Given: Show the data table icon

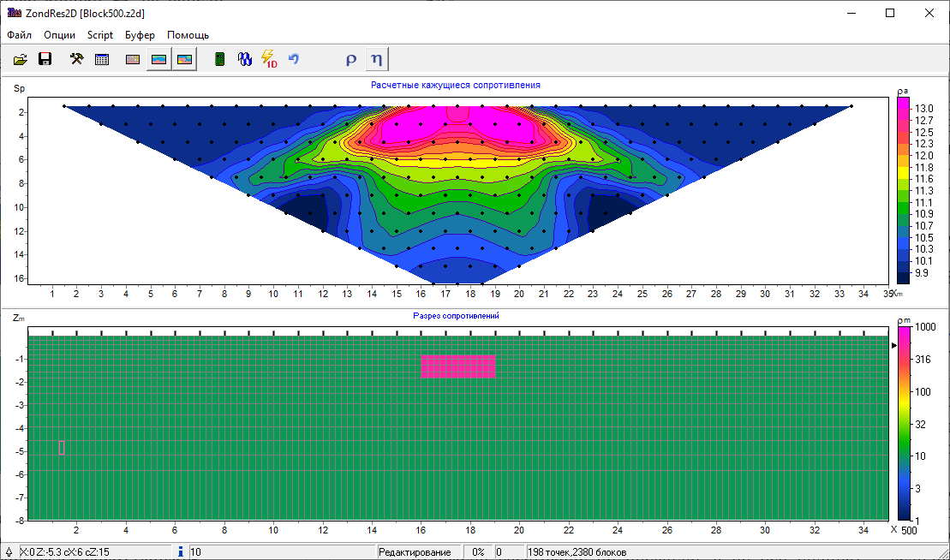Looking at the screenshot, I should coord(102,59).
